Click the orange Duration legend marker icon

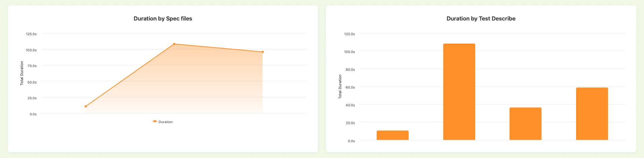point(155,121)
